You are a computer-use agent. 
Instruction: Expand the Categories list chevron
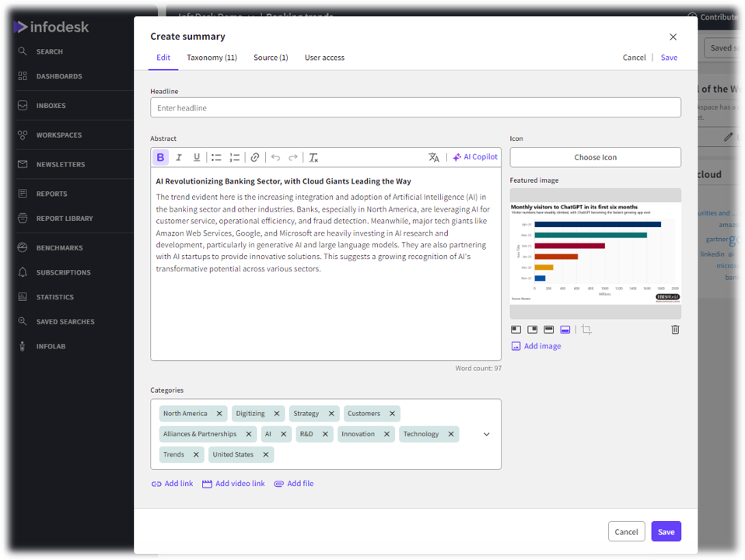[486, 434]
